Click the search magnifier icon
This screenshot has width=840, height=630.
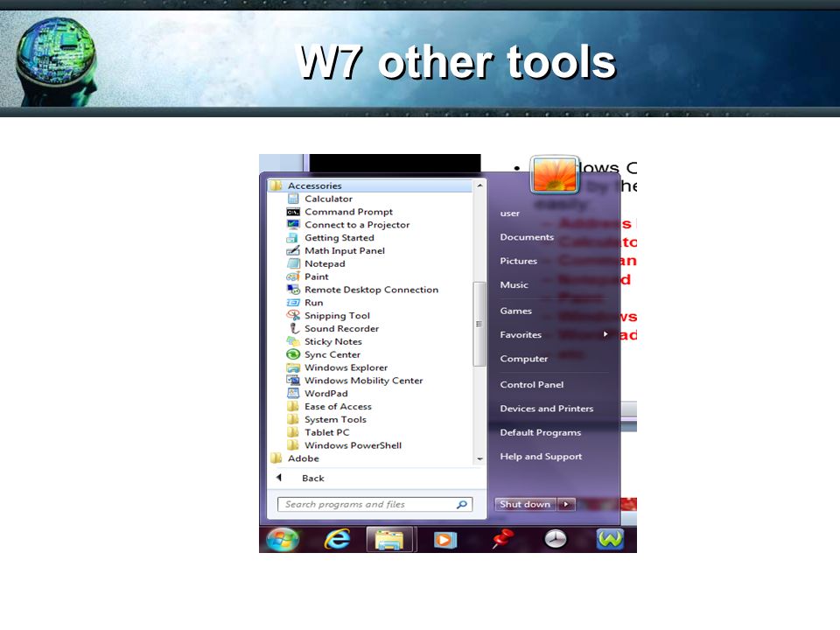pyautogui.click(x=462, y=504)
